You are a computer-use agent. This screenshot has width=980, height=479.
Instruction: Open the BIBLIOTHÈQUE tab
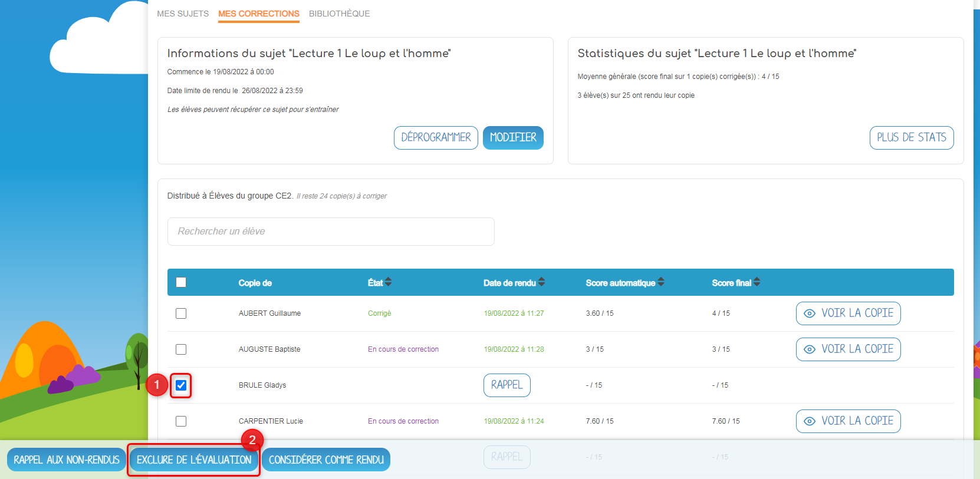339,14
